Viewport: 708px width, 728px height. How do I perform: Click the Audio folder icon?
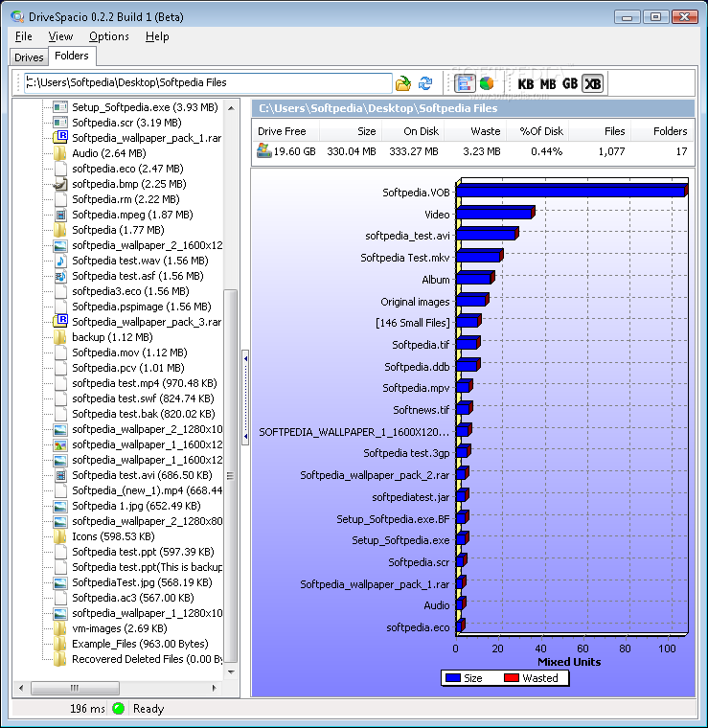click(x=60, y=153)
